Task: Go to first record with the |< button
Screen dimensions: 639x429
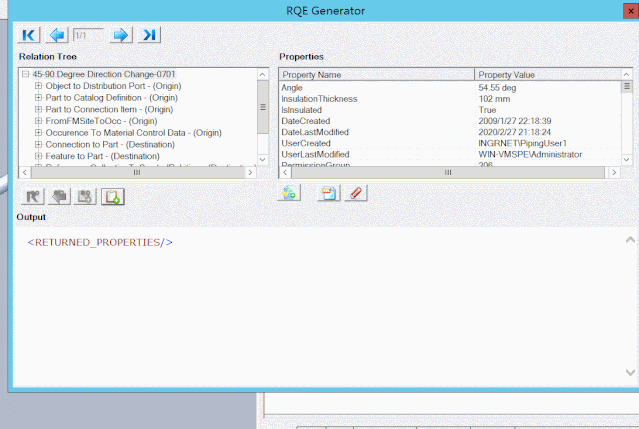Action: [29, 35]
